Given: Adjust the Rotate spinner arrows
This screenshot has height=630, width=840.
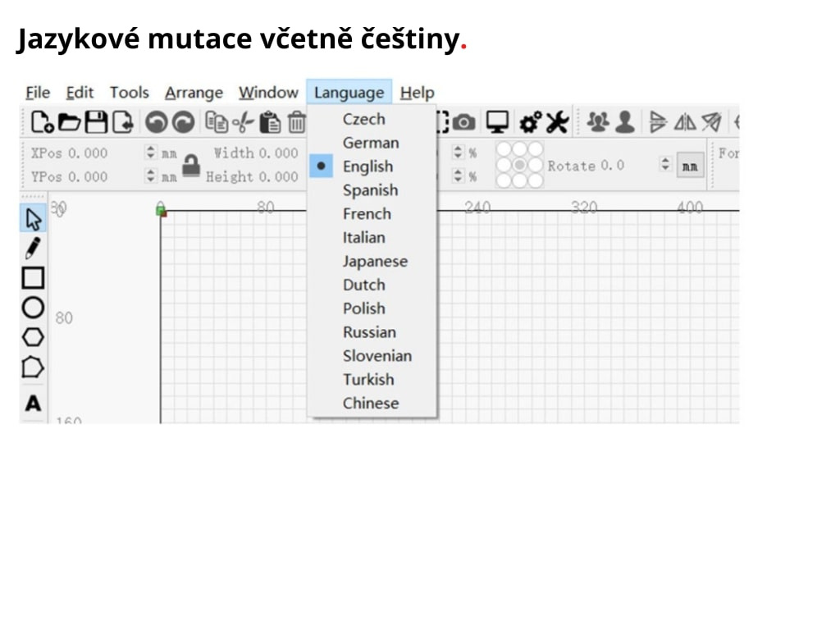Looking at the screenshot, I should (x=664, y=164).
